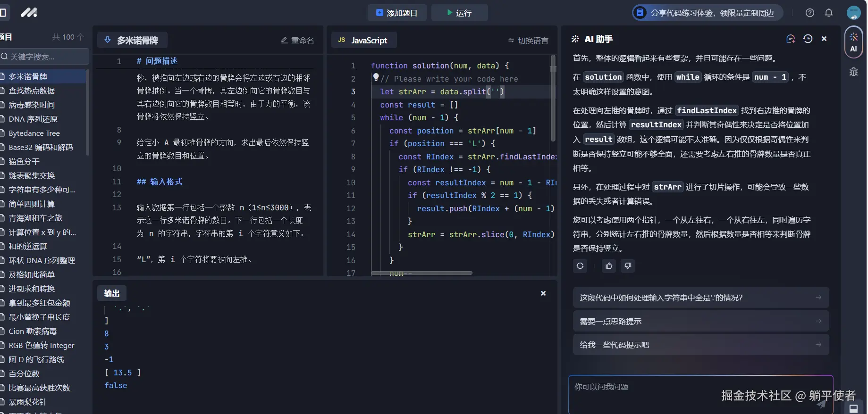This screenshot has height=414, width=868.
Task: Select the Bytedance Tree problem
Action: (42, 133)
